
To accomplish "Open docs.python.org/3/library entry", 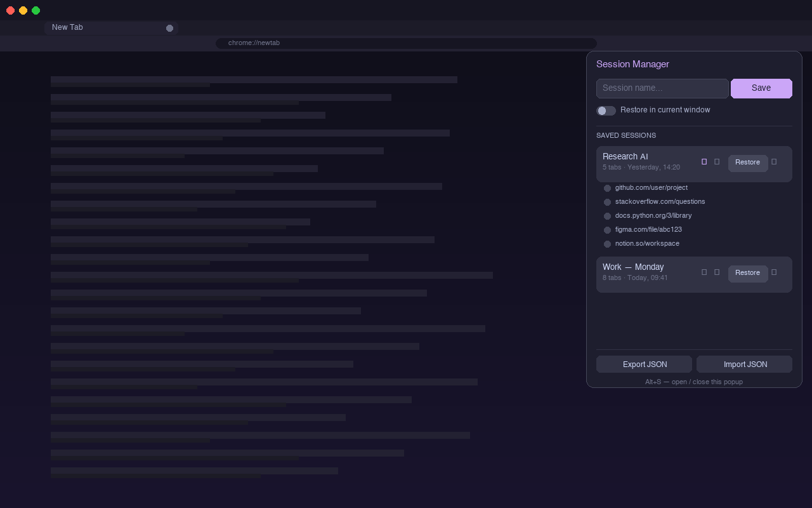I will 653,216.
